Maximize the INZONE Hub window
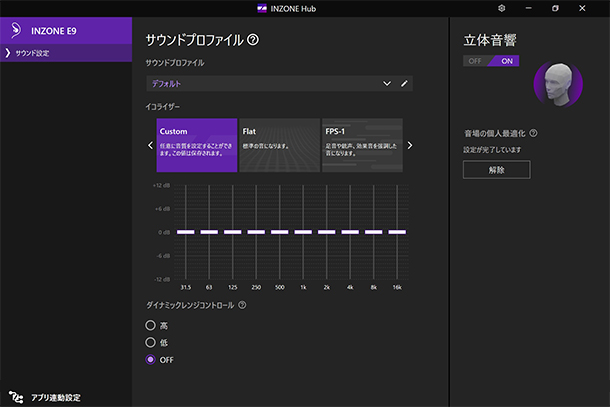The image size is (610, 407). coord(555,8)
